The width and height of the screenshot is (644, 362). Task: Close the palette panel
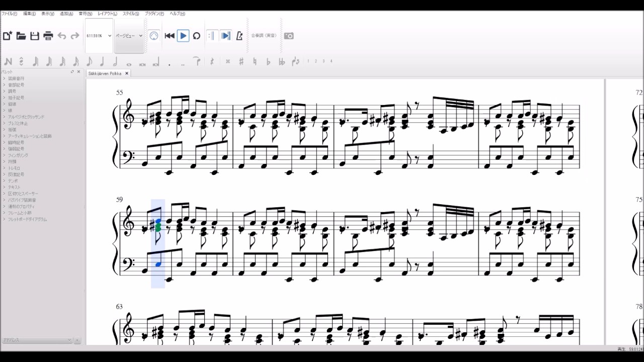(x=78, y=72)
